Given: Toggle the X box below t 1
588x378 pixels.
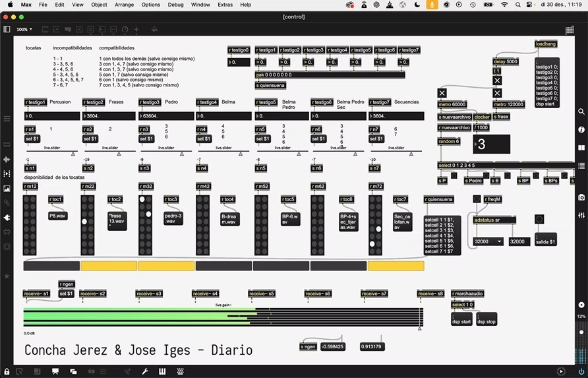Looking at the screenshot, I should tap(497, 81).
